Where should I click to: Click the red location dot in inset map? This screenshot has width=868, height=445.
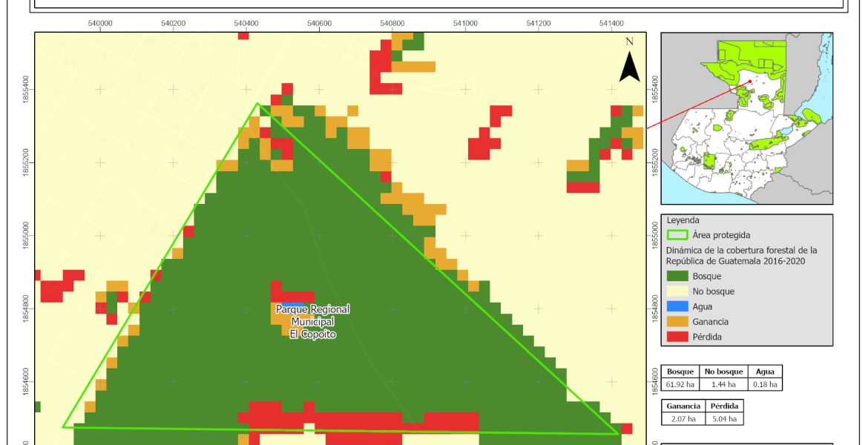pyautogui.click(x=750, y=82)
